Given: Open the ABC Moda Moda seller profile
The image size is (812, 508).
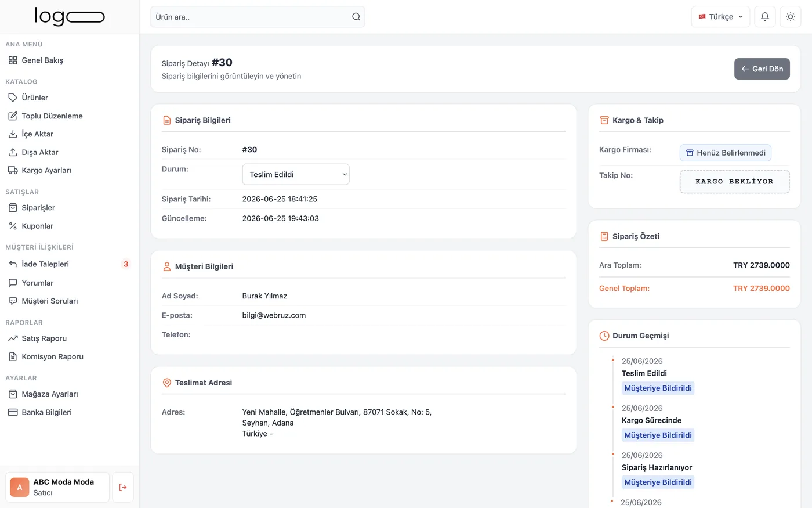Looking at the screenshot, I should point(57,487).
